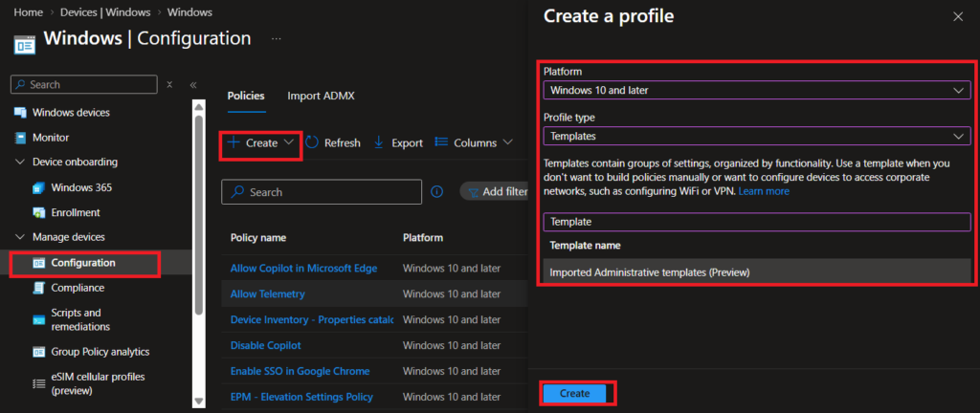Click the sidebar scrollbar thumb

point(199,214)
